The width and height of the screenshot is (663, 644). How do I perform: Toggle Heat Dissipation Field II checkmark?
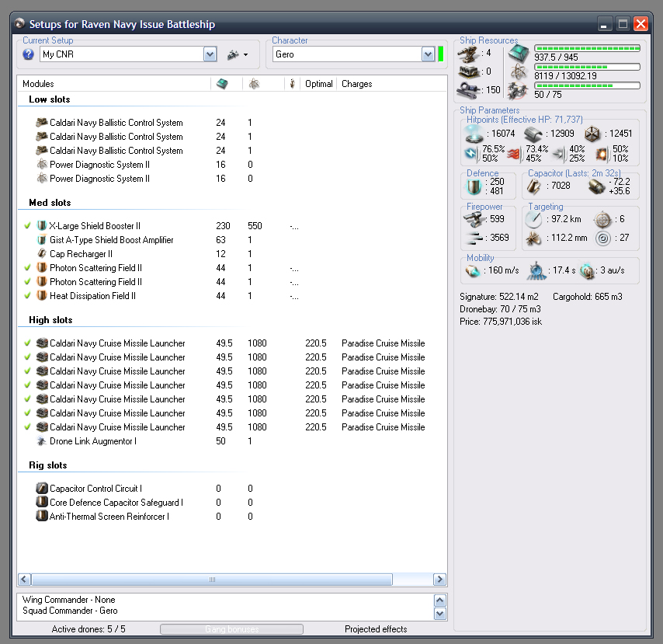27,296
